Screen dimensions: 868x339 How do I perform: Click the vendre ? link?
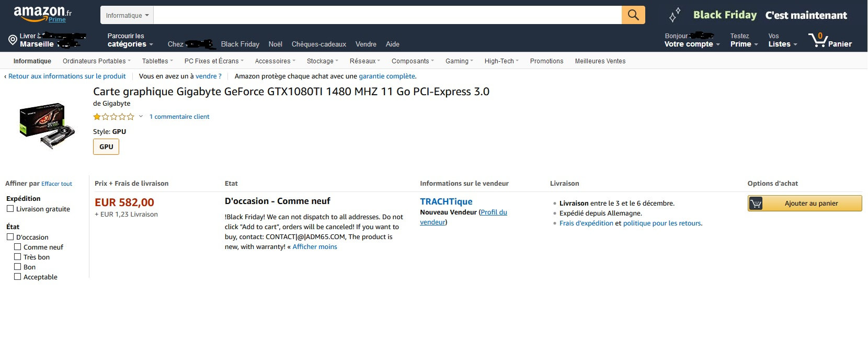pos(209,76)
